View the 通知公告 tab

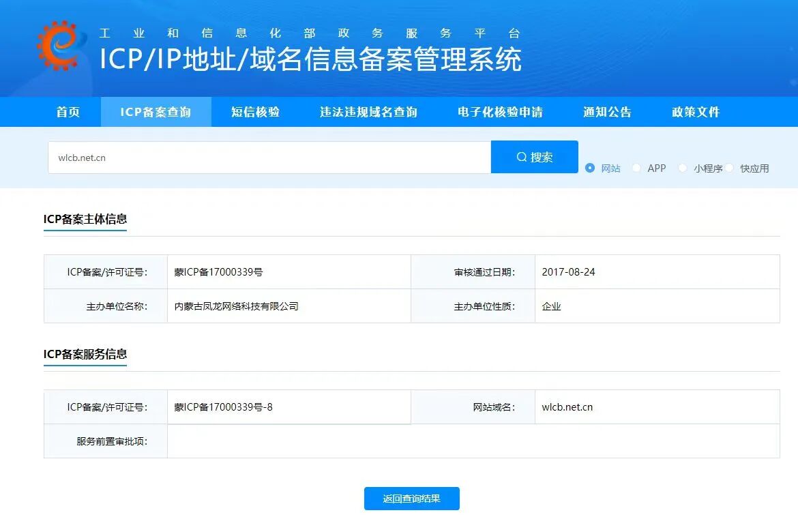(607, 112)
